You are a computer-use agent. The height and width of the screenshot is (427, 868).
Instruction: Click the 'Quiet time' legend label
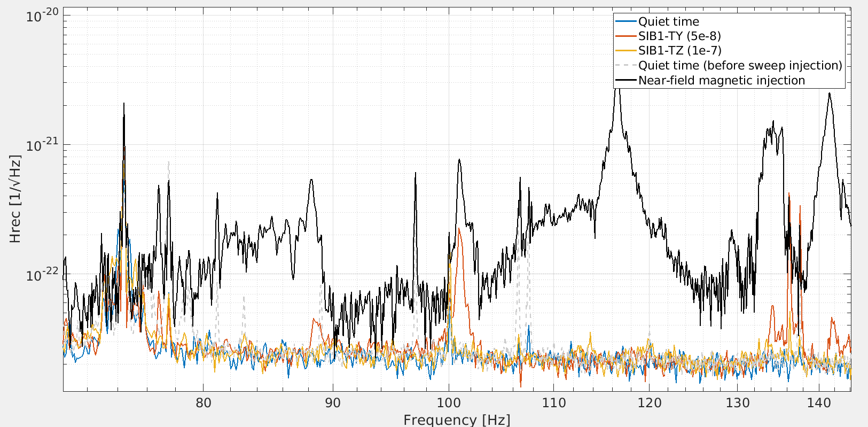(x=668, y=21)
